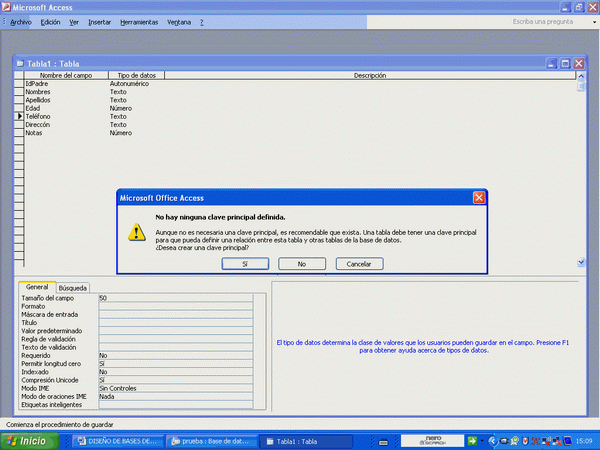
Task: Click the 'Máscara de entrada' property field
Action: point(176,315)
